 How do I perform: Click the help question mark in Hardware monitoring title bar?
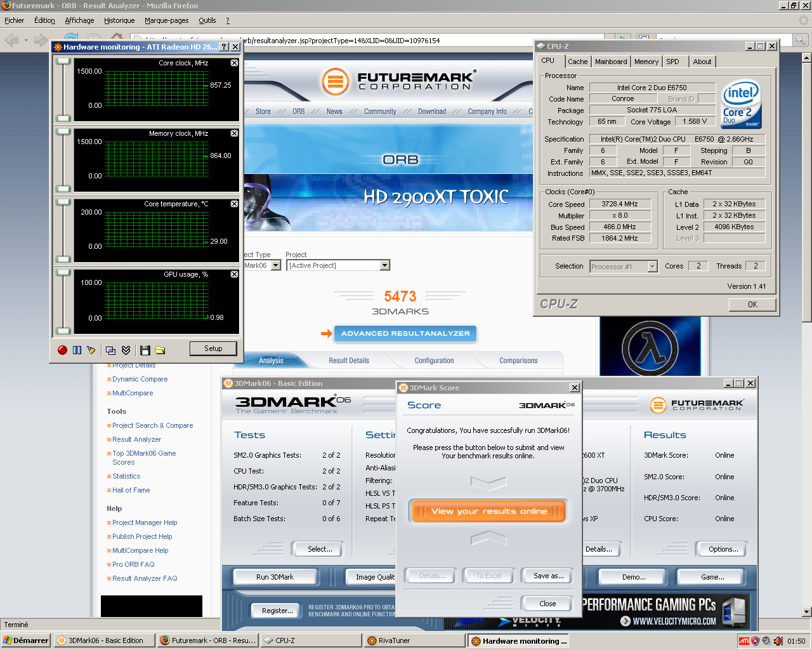click(224, 47)
